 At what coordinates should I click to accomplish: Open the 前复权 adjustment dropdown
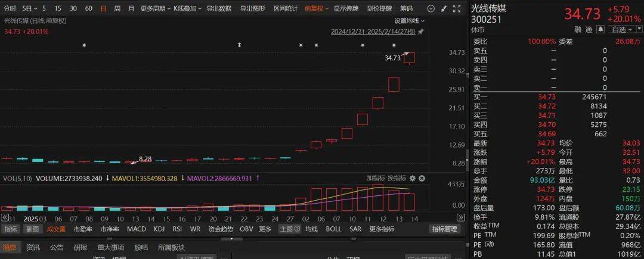316,8
